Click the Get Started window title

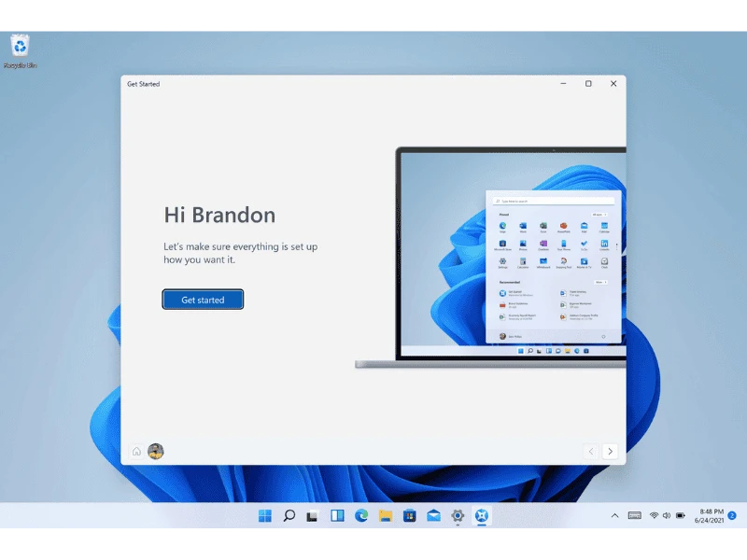point(144,84)
